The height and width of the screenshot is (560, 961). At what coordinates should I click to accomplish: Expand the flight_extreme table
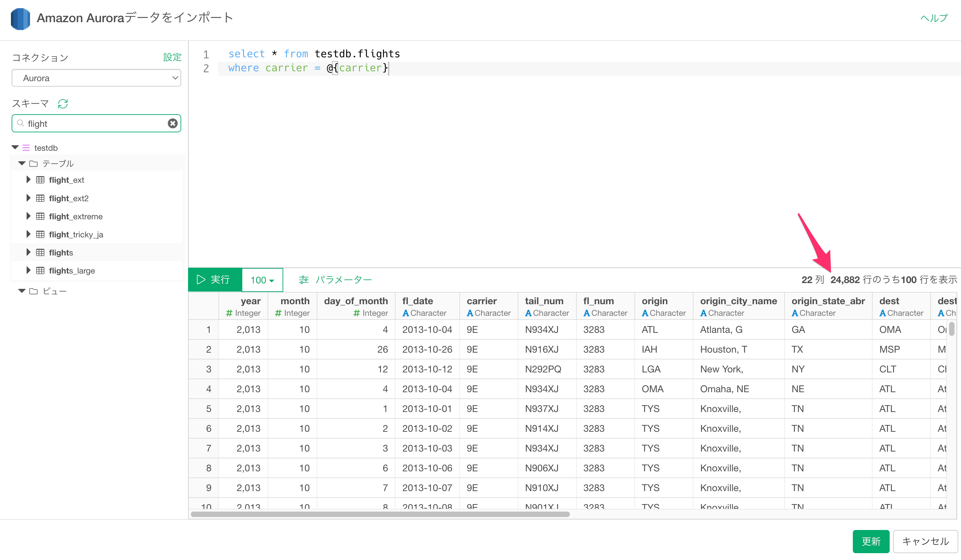(x=28, y=216)
